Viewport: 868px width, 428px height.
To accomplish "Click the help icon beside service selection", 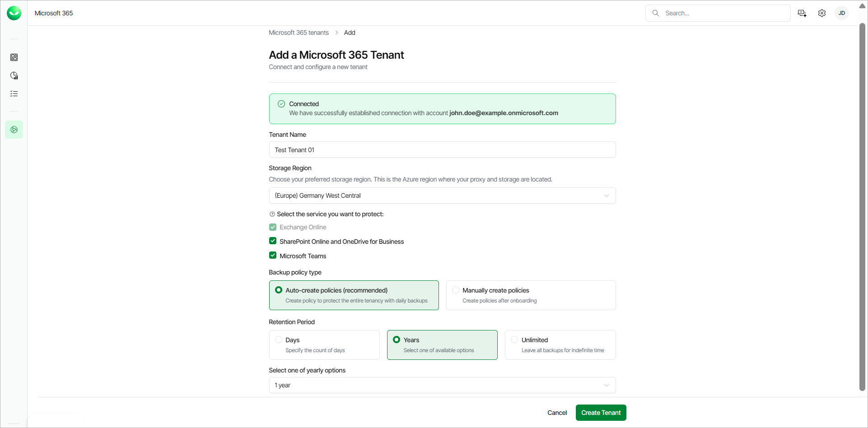I will (272, 214).
